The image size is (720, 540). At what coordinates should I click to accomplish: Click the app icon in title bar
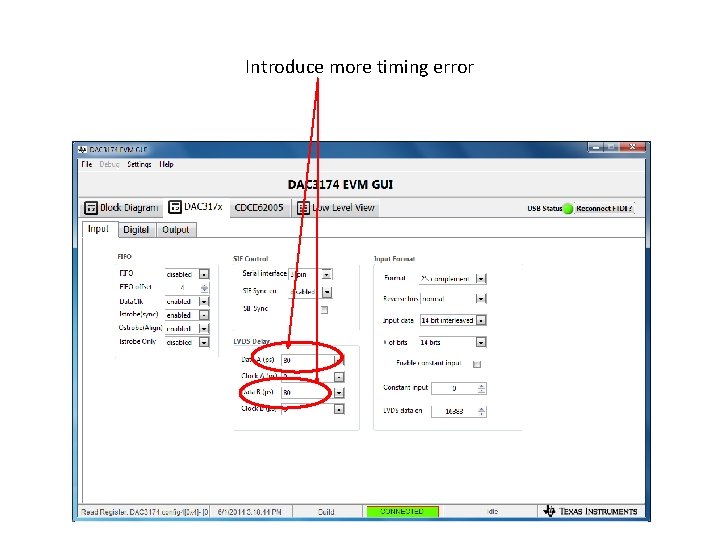click(83, 150)
